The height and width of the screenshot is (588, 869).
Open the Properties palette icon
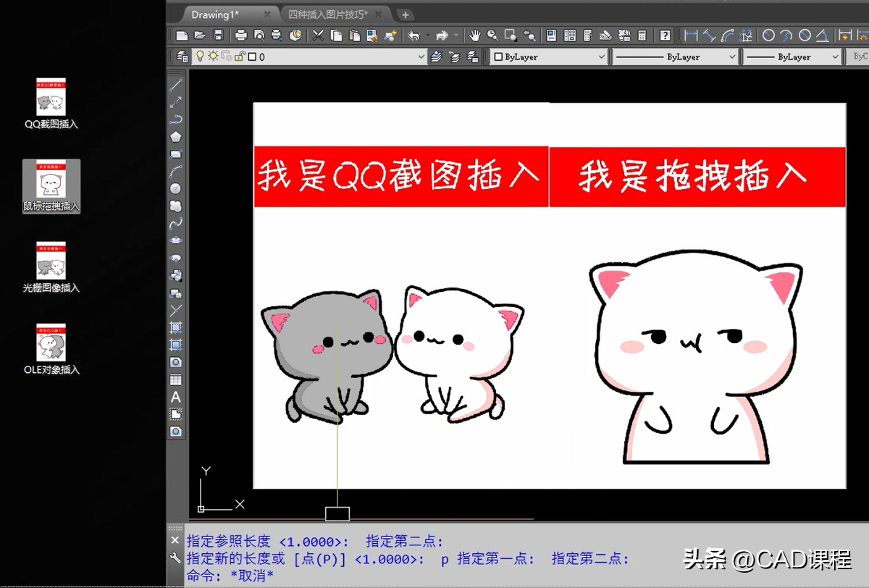(552, 35)
